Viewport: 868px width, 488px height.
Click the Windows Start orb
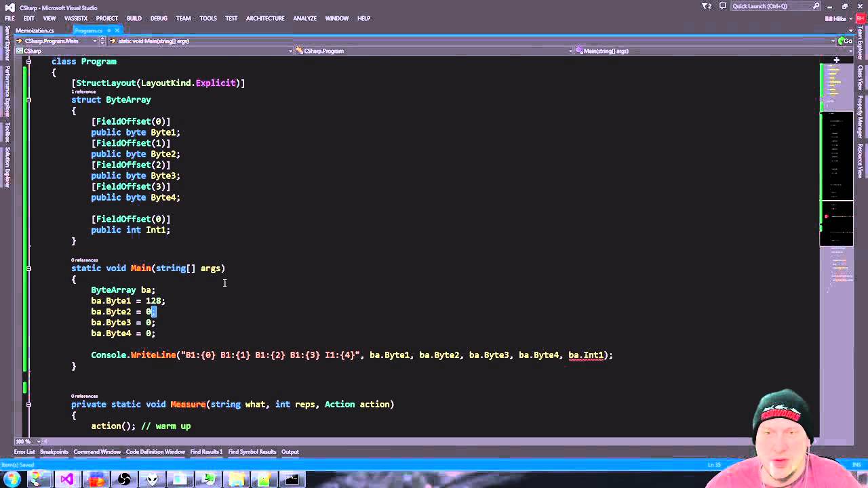[12, 480]
